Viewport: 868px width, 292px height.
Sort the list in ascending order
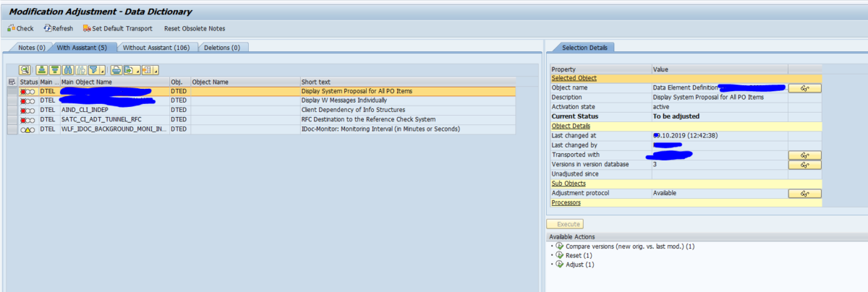41,70
